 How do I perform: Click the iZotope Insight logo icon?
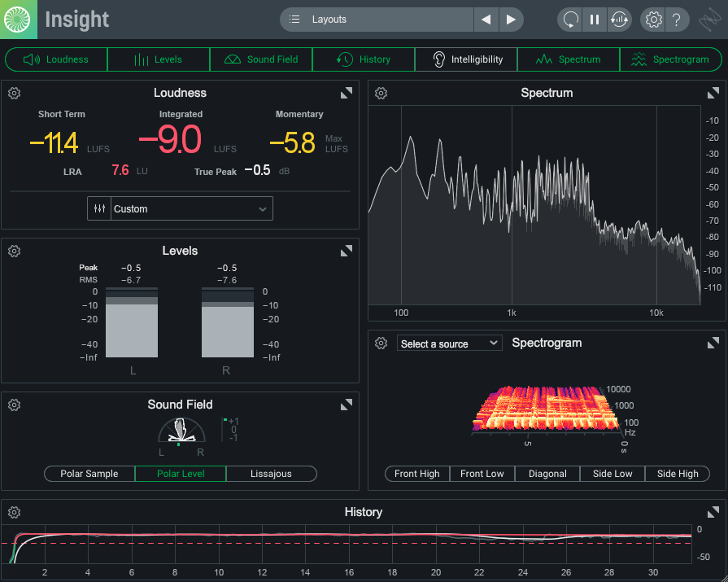click(18, 20)
